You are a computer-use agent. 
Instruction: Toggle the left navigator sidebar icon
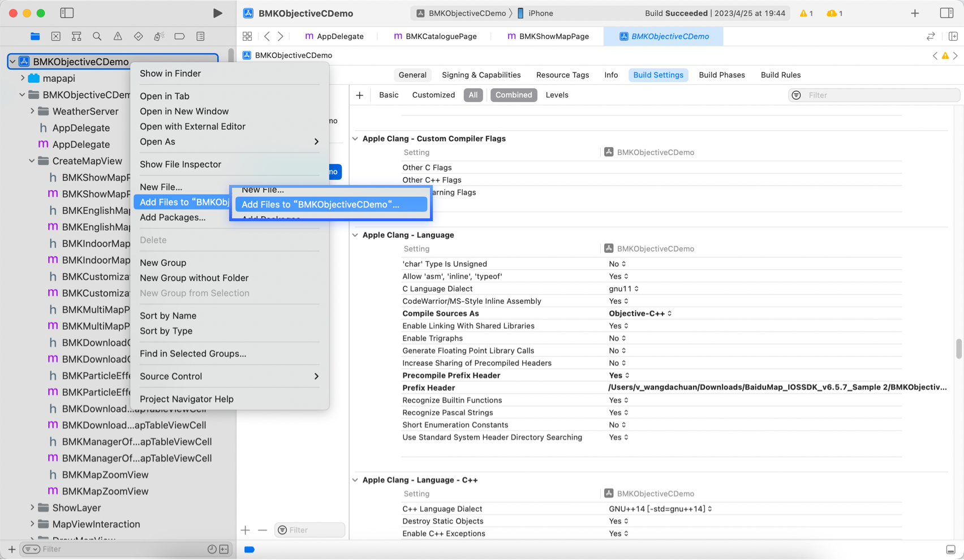[x=67, y=13]
